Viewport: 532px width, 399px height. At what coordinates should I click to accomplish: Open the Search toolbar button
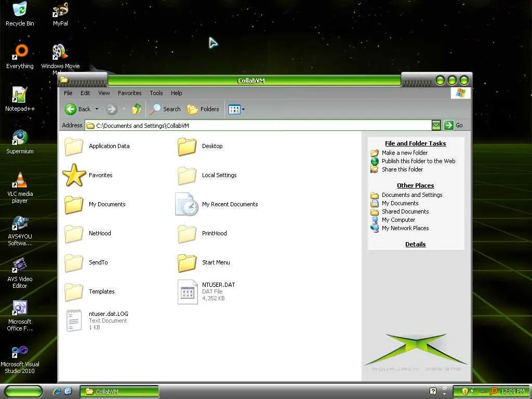(165, 109)
